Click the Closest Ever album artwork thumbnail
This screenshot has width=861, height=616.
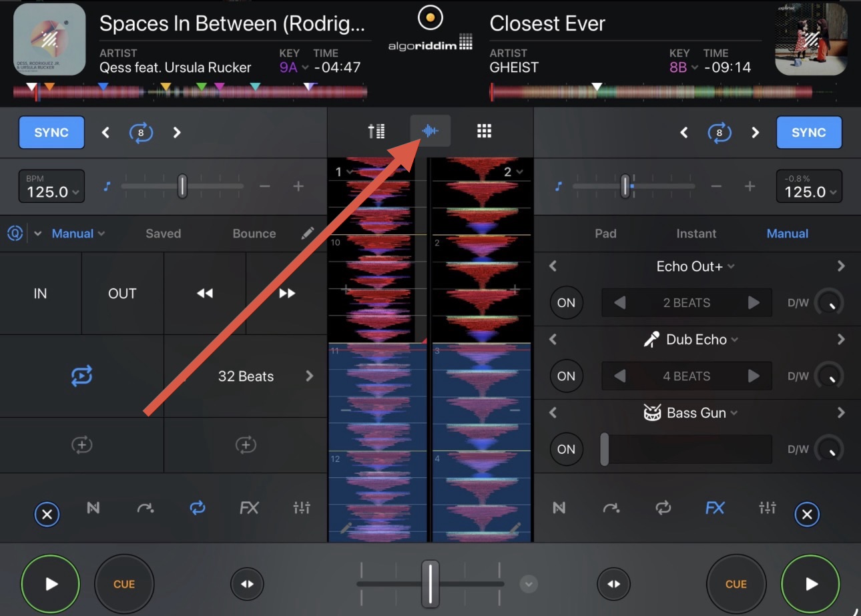point(811,40)
